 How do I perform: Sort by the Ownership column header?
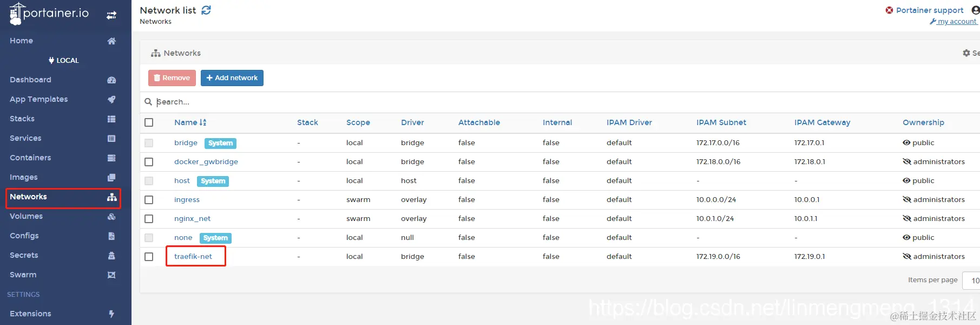click(x=923, y=122)
